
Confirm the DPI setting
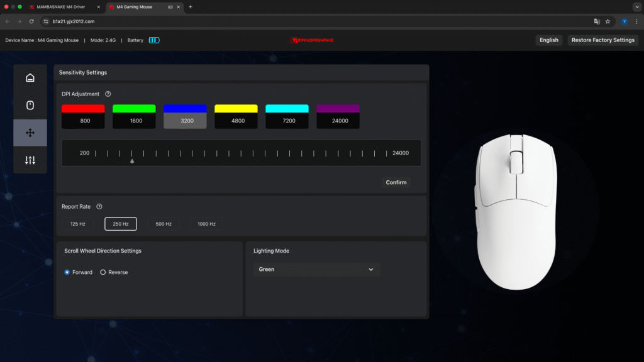(x=396, y=182)
